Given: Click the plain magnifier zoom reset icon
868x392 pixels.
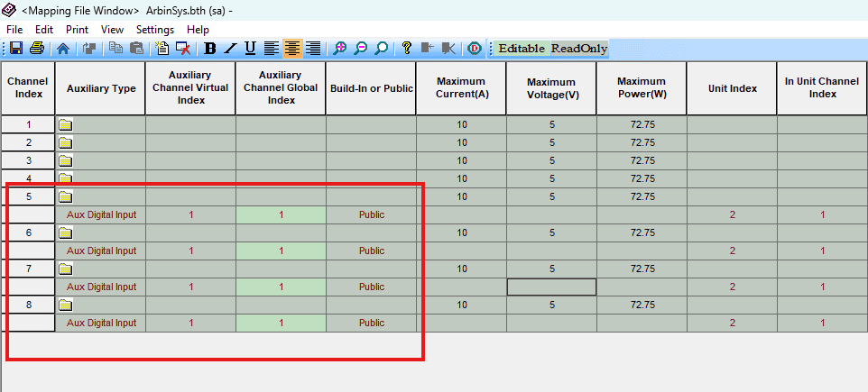Looking at the screenshot, I should [381, 49].
